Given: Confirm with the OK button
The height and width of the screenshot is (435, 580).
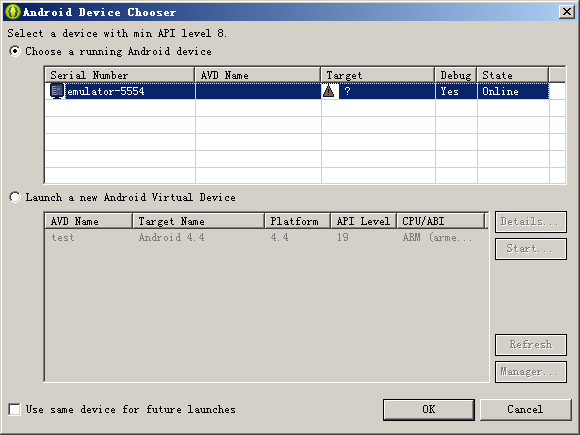Looking at the screenshot, I should (429, 409).
